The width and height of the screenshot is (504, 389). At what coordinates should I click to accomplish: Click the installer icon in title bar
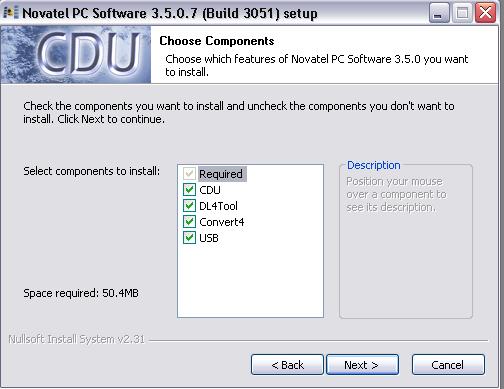[11, 13]
